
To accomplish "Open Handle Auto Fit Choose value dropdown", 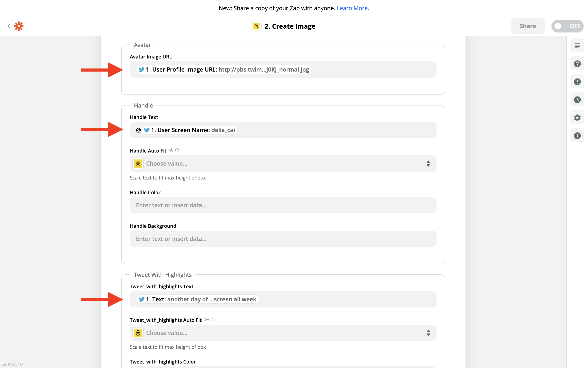I will (283, 164).
